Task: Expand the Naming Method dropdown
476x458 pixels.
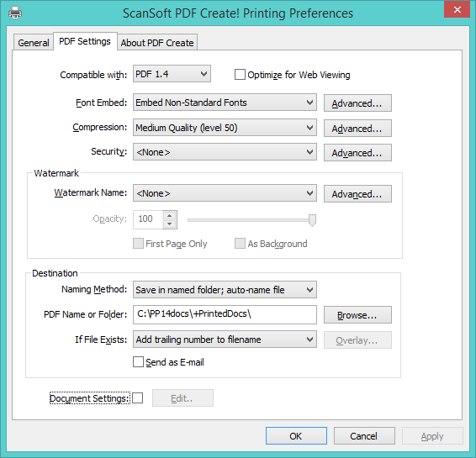Action: coord(225,290)
